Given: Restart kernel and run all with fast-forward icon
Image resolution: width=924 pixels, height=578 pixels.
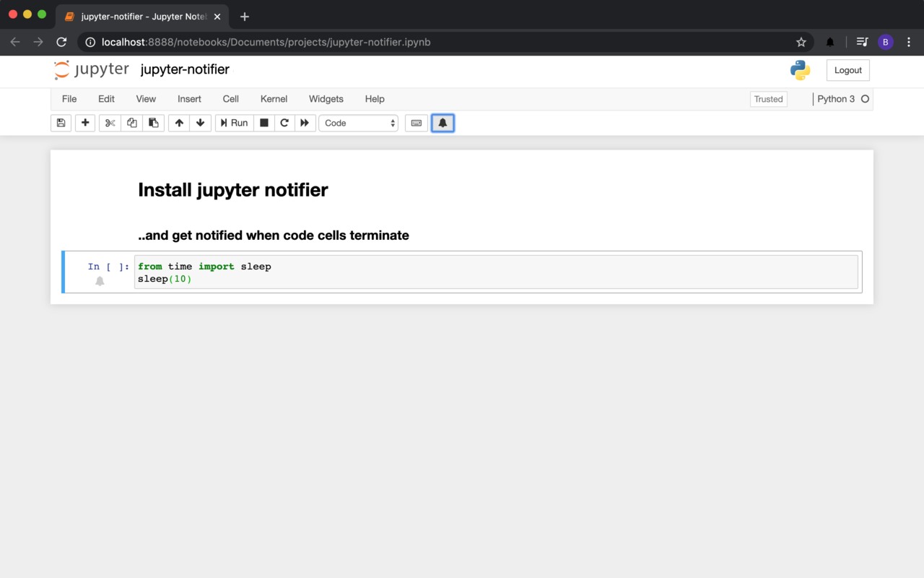Looking at the screenshot, I should (305, 123).
